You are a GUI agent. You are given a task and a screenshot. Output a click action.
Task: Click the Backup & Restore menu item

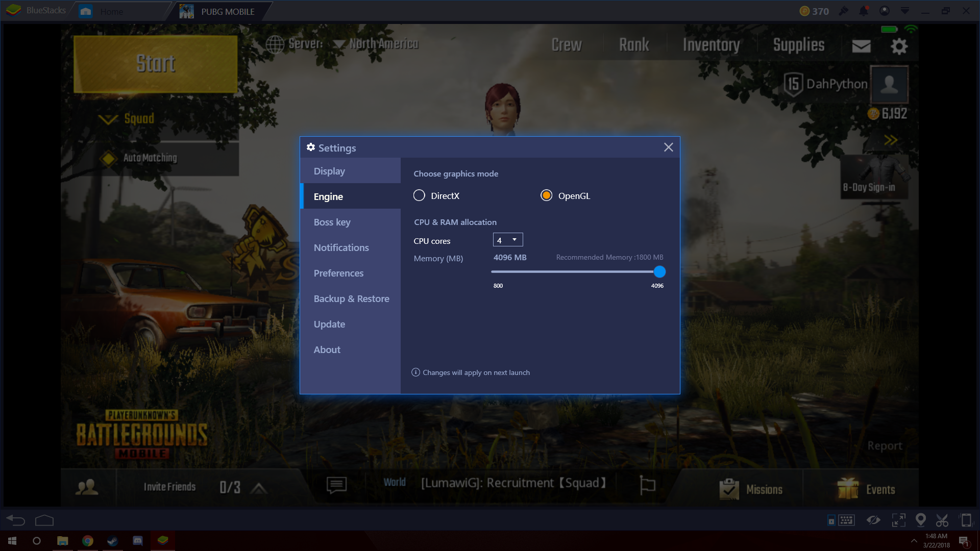click(x=351, y=298)
